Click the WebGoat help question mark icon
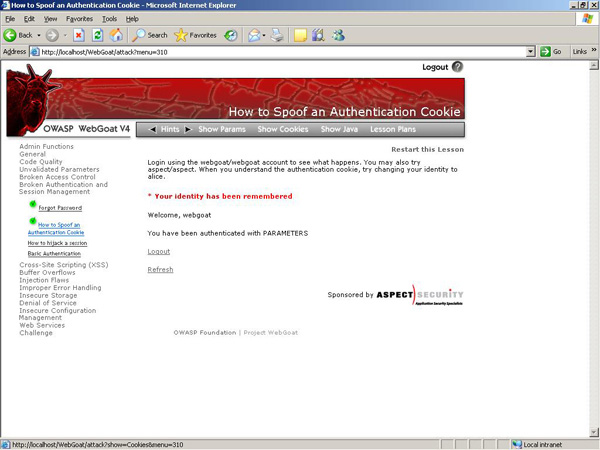This screenshot has width=600, height=450. [x=457, y=67]
